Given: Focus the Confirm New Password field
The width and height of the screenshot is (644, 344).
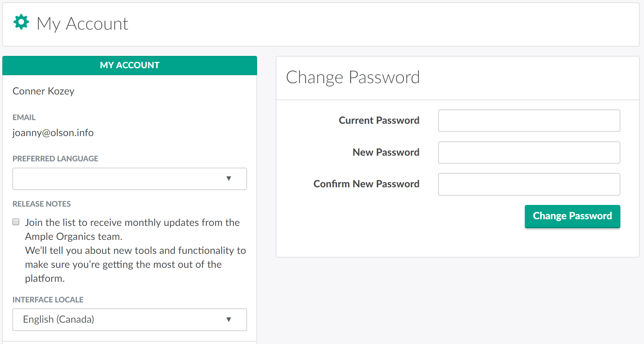Looking at the screenshot, I should (x=529, y=184).
